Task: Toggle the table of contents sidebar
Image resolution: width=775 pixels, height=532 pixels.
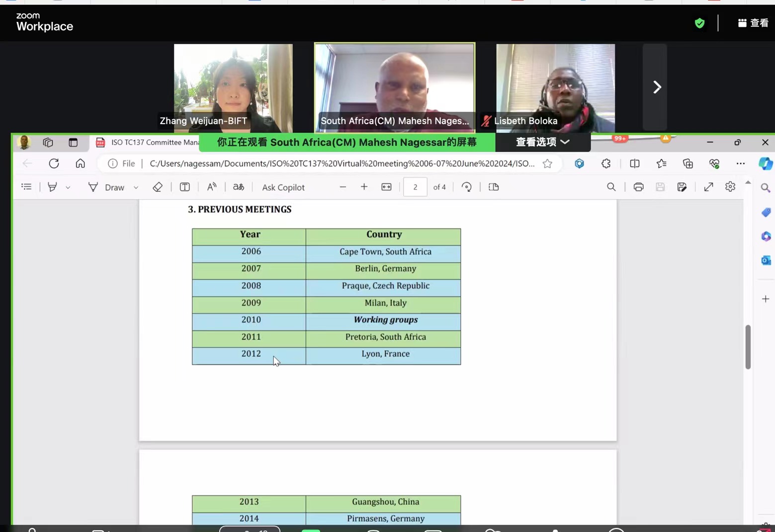Action: (27, 187)
